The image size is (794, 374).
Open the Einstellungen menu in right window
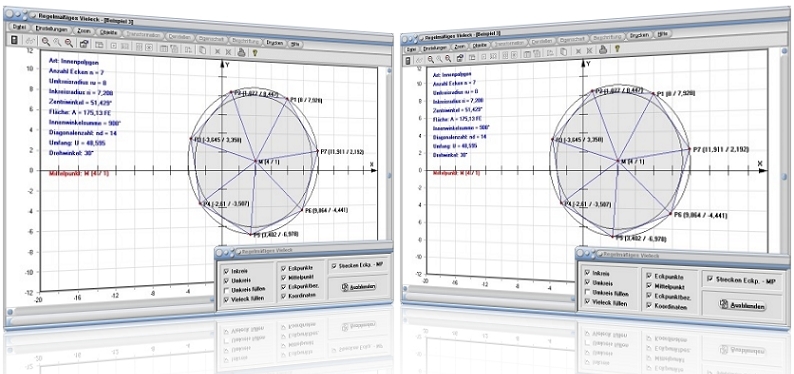(435, 48)
